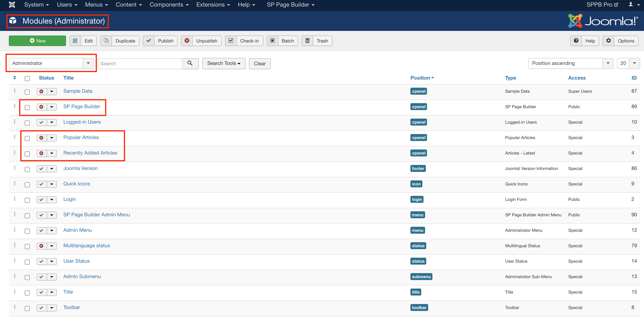
Task: Open the SP Page Builder menu
Action: [x=291, y=5]
